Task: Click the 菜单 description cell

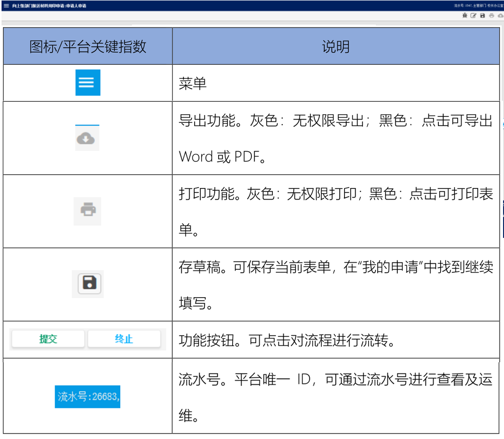Action: tap(193, 84)
